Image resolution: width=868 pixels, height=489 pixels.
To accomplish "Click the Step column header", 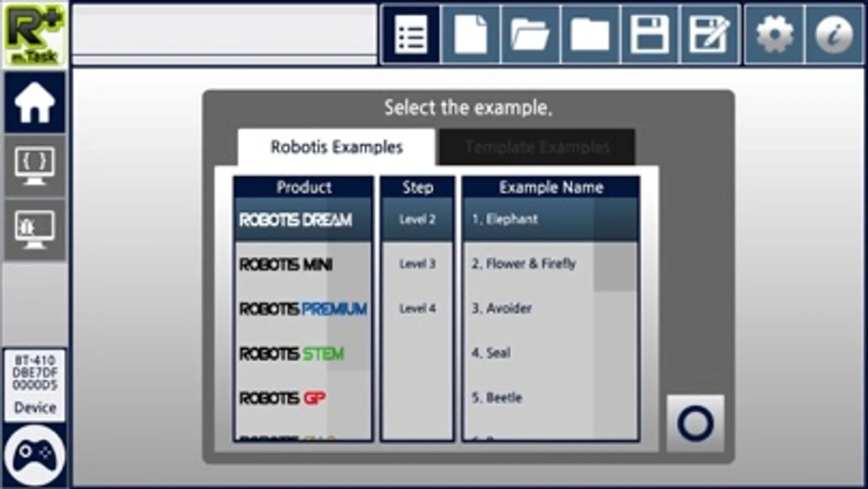I will point(417,187).
